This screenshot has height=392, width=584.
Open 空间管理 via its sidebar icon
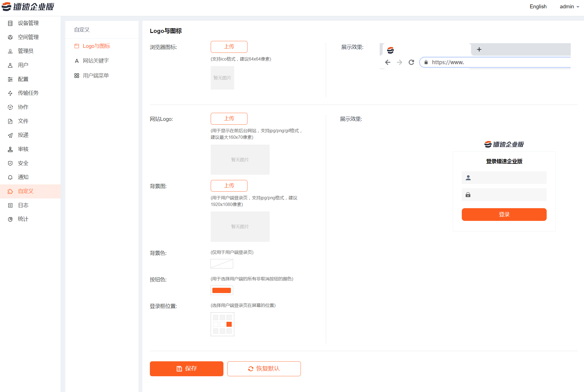pos(10,37)
